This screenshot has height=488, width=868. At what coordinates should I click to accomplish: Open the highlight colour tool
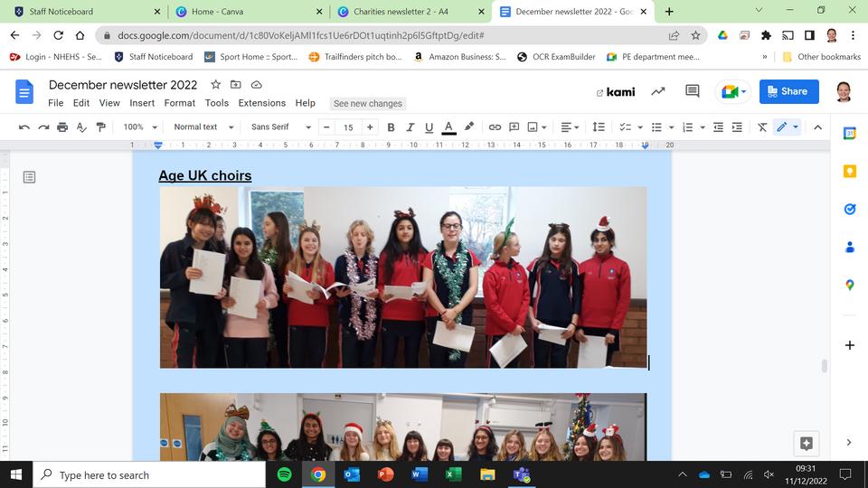tap(469, 127)
